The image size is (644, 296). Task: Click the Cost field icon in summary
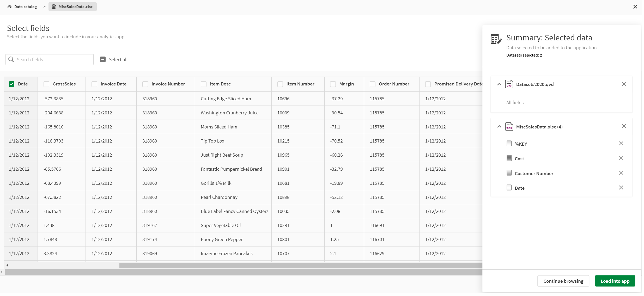[509, 158]
